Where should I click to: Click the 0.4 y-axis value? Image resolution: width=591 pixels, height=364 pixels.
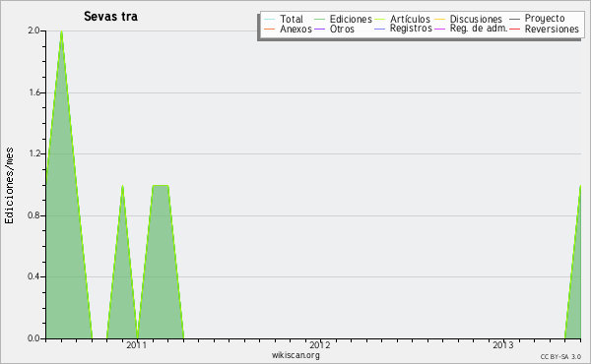pyautogui.click(x=33, y=276)
